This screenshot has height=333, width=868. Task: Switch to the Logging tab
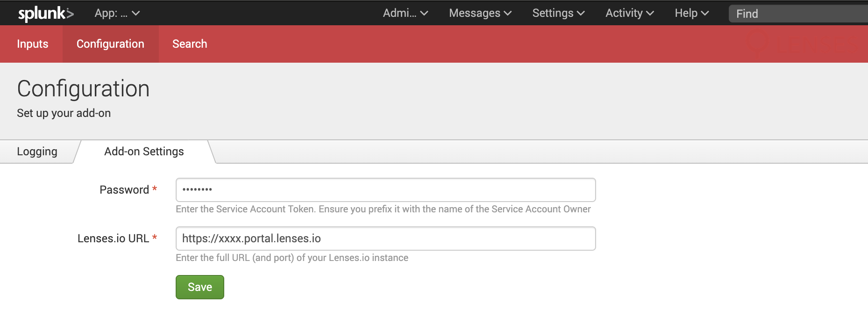point(37,152)
